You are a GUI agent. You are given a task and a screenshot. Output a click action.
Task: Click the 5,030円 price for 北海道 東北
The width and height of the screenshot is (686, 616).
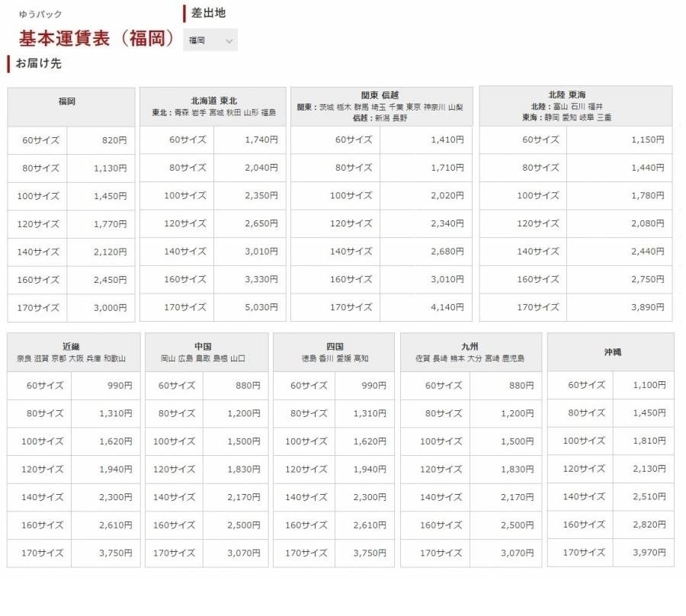(261, 307)
